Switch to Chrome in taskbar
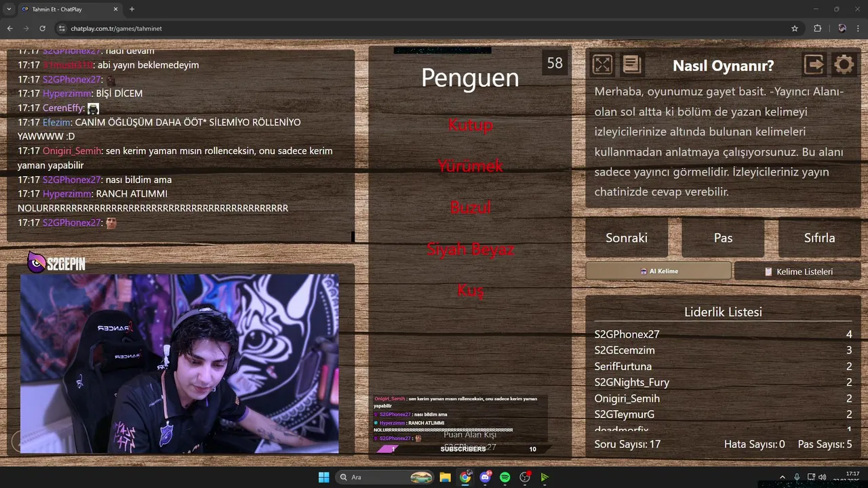The image size is (868, 488). pyautogui.click(x=465, y=477)
